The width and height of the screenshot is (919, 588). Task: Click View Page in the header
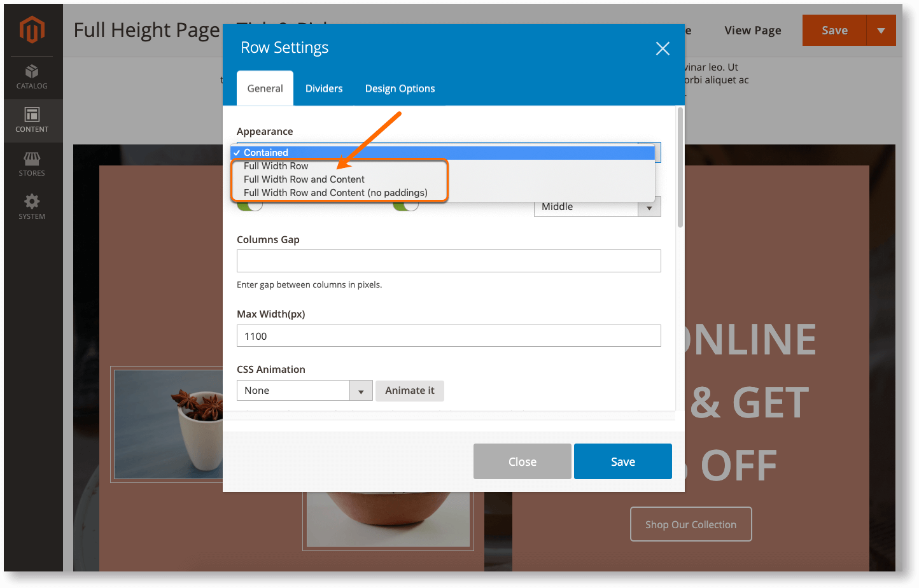(752, 30)
